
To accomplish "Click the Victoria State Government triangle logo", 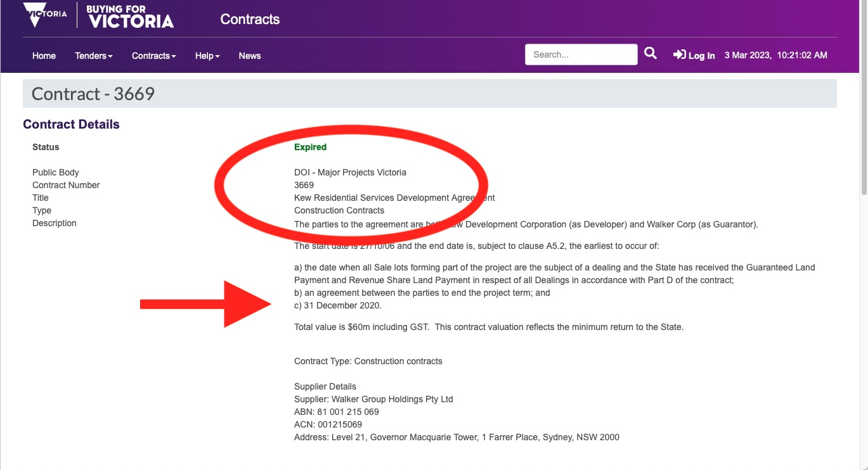I will (x=44, y=15).
